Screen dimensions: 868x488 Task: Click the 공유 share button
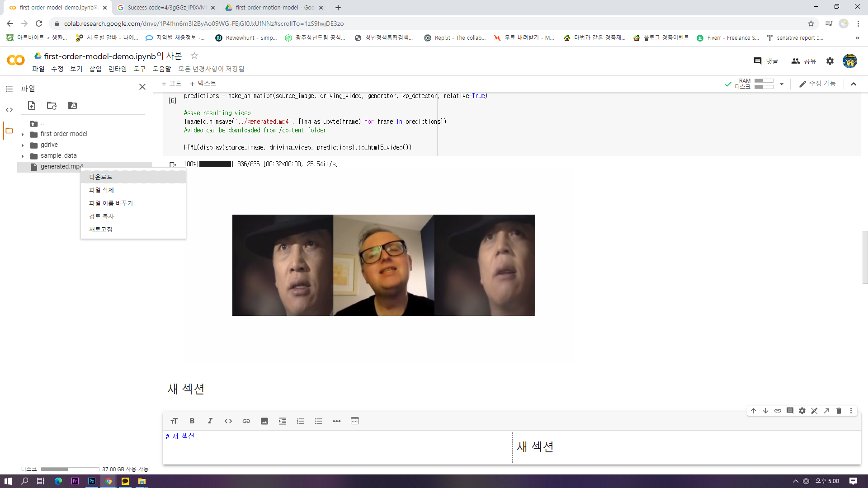[804, 61]
